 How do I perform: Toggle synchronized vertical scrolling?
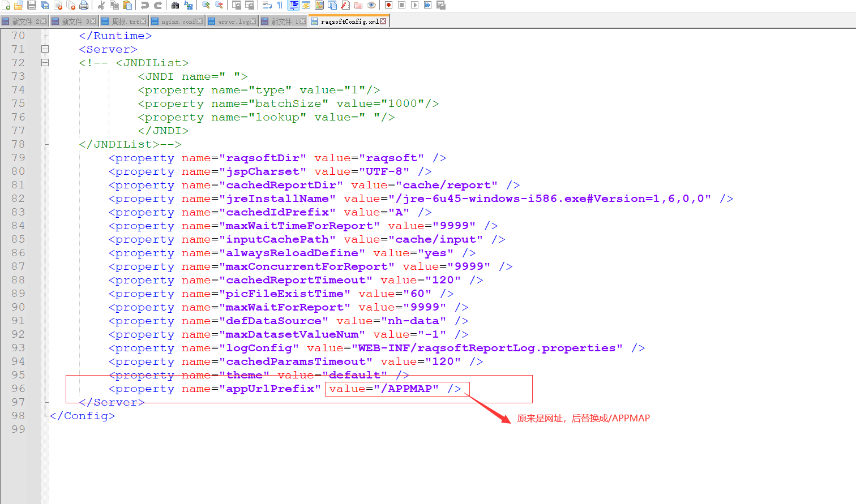point(236,5)
